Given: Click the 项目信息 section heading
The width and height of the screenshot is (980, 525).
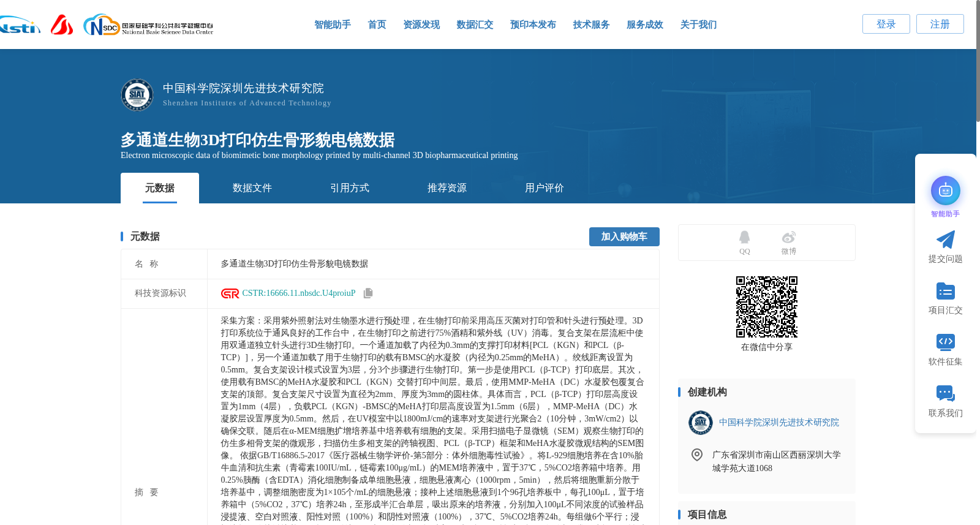Looking at the screenshot, I should click(707, 515).
